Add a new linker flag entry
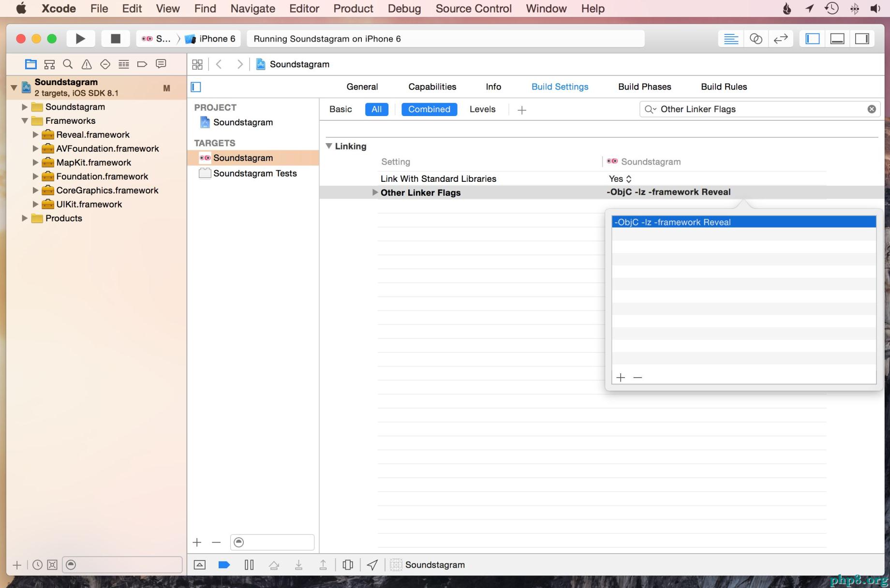Screen dimensions: 890x588 coord(621,377)
